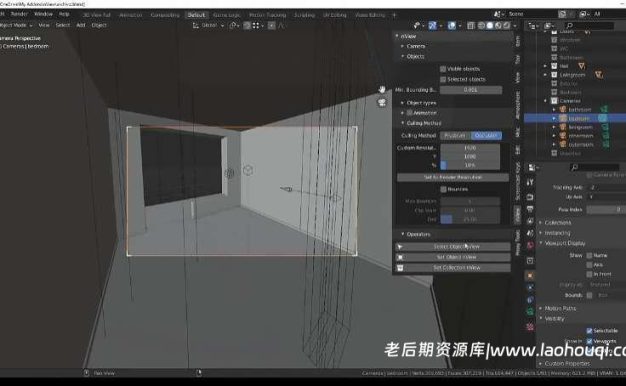
Task: Enable the Visible objects checkbox
Action: pos(443,69)
